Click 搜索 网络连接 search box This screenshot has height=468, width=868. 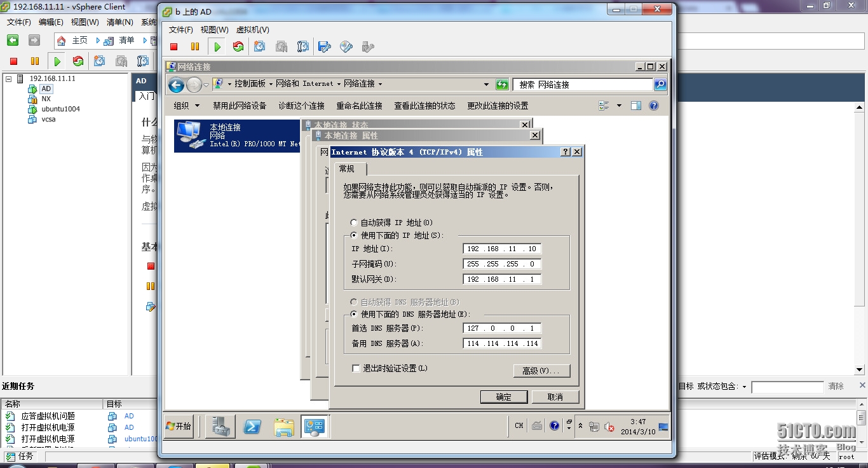pyautogui.click(x=583, y=84)
